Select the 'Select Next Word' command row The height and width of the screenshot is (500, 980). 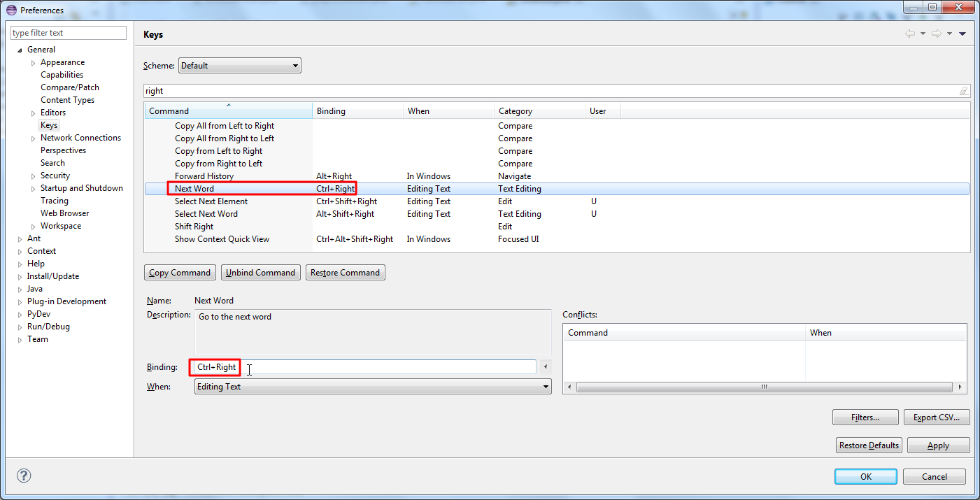[557, 214]
